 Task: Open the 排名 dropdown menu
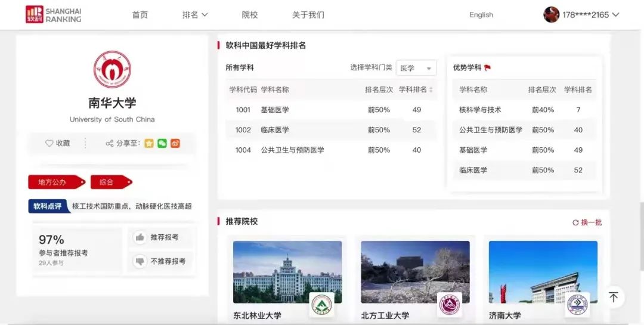[x=195, y=15]
